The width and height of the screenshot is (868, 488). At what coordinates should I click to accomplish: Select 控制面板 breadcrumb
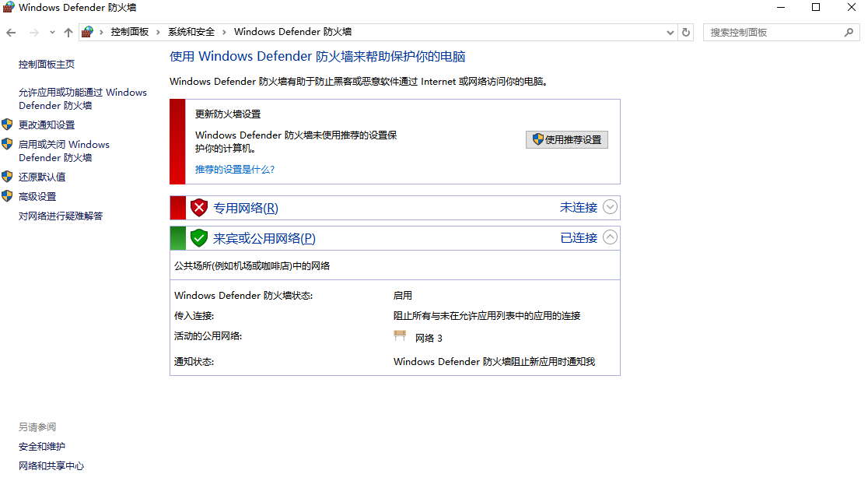130,32
